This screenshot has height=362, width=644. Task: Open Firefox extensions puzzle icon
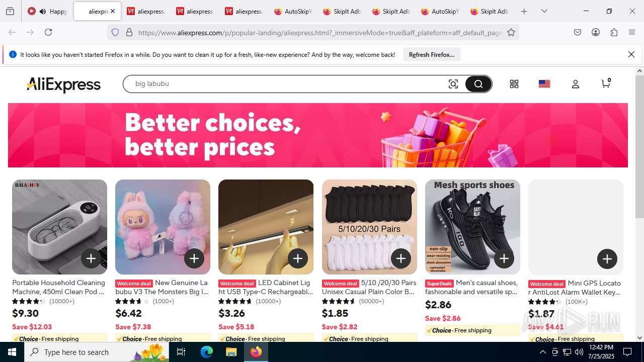[x=614, y=32]
